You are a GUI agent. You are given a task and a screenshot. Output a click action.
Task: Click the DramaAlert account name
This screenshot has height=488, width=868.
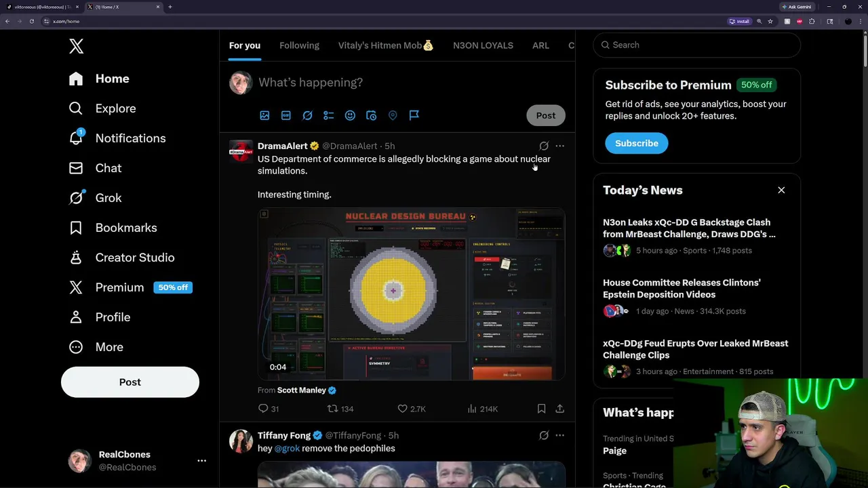coord(283,146)
